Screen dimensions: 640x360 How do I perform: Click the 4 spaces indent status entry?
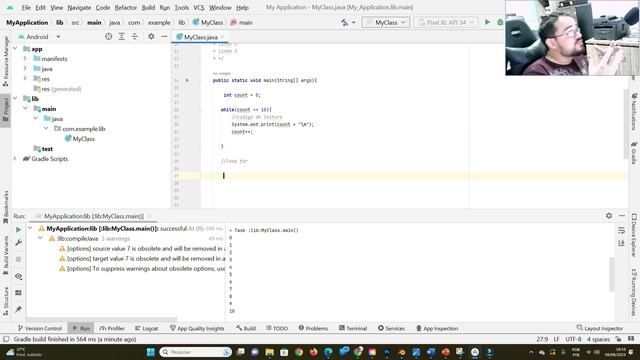(598, 339)
